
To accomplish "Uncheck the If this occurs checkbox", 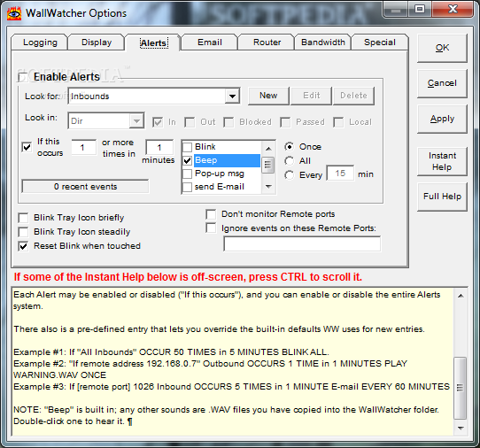I will [x=27, y=147].
